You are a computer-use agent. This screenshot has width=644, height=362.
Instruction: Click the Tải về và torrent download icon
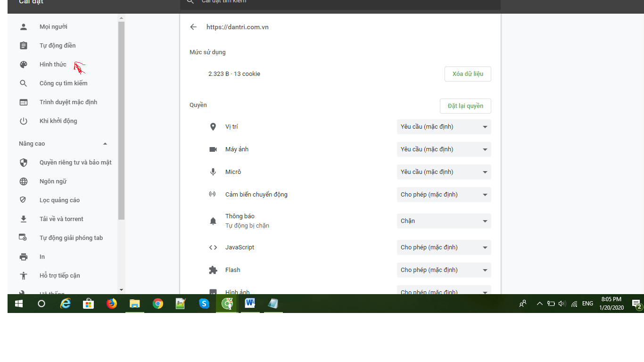coord(24,219)
